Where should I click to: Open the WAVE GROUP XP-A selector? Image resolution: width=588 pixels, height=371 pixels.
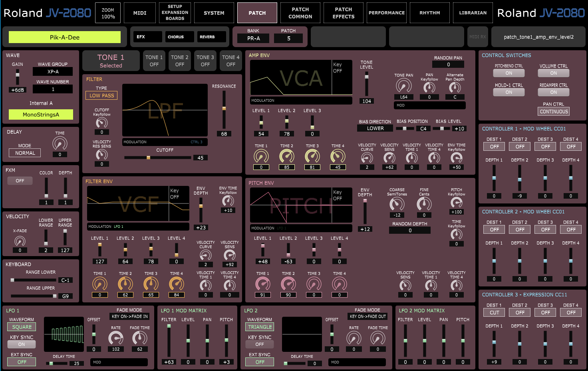pyautogui.click(x=53, y=71)
